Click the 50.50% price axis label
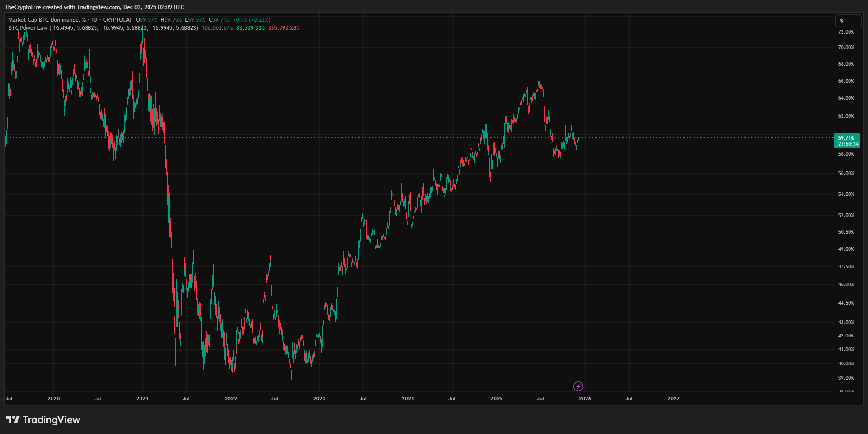Viewport: 868px width, 434px height. (846, 232)
